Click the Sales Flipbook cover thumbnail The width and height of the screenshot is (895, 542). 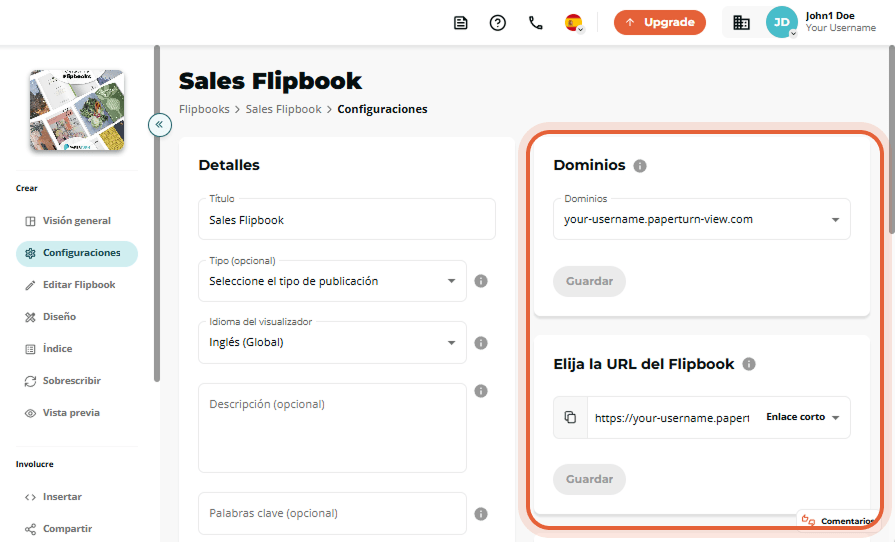pos(77,110)
